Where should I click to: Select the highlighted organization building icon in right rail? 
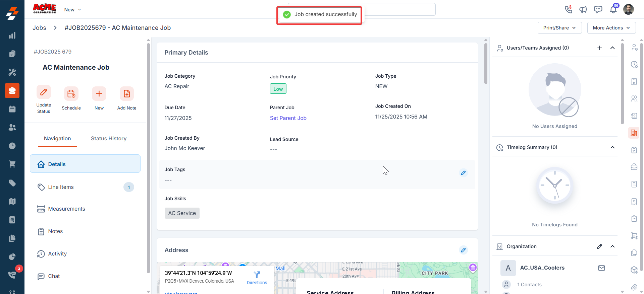[x=634, y=133]
